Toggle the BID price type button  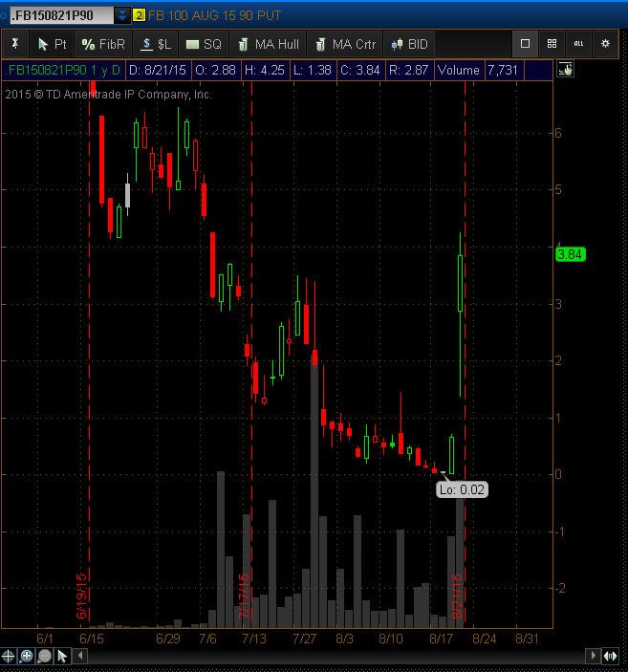[409, 44]
